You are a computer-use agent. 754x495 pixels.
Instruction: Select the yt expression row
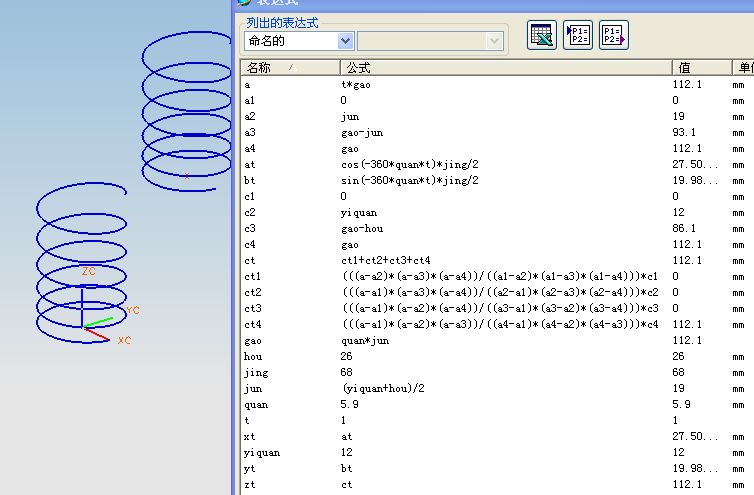[x=497, y=469]
